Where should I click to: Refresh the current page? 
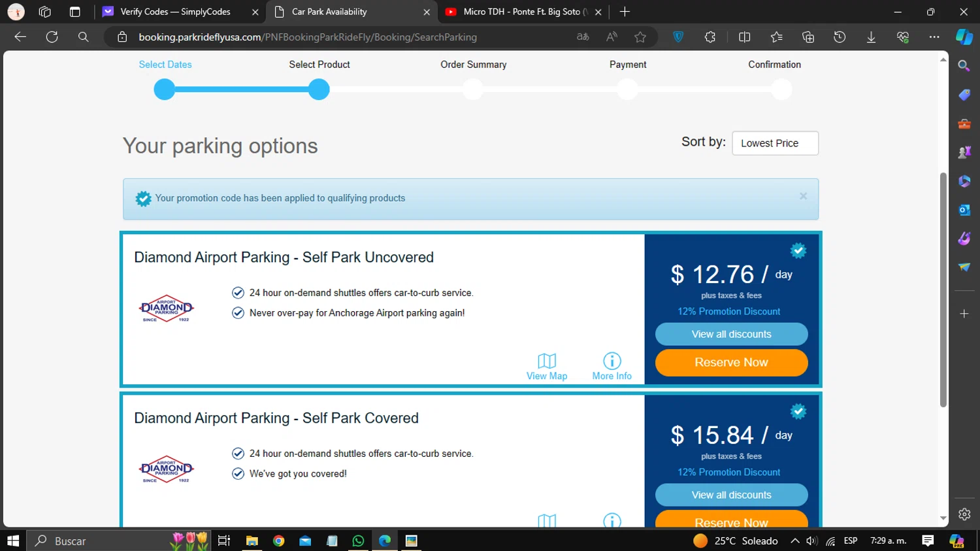click(52, 37)
